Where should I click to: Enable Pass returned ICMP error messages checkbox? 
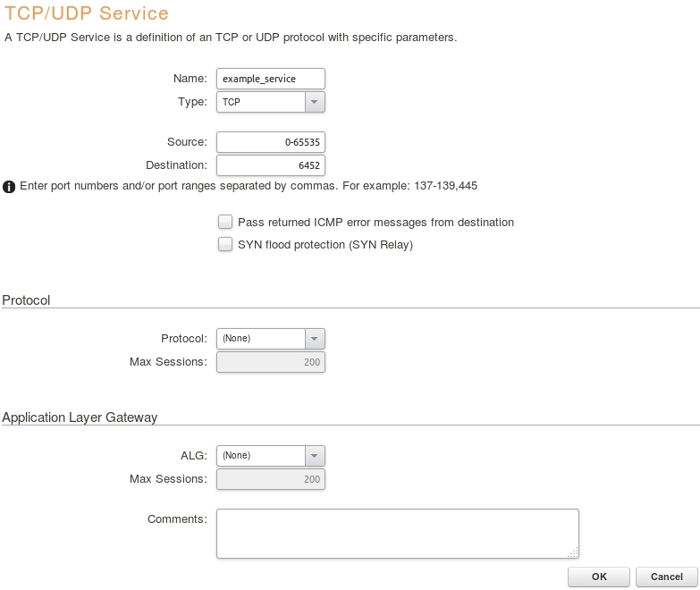click(x=225, y=222)
